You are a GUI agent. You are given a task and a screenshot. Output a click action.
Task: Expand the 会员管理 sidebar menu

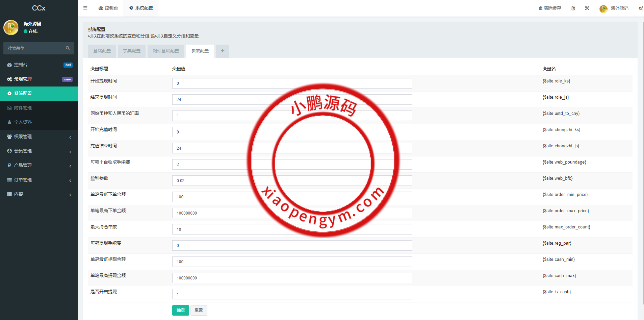coord(39,151)
